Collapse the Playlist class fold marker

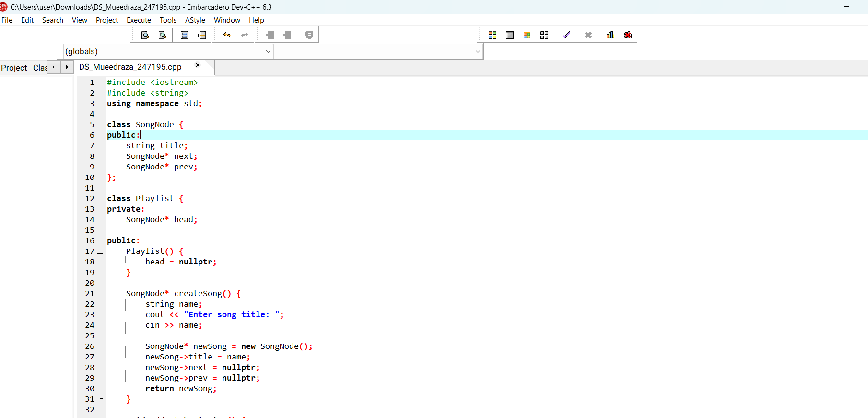(100, 198)
